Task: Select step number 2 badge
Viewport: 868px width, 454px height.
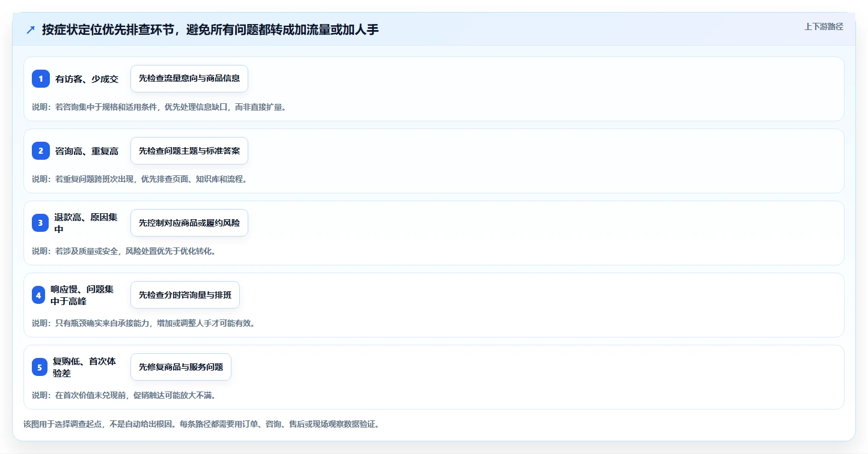Action: coord(41,151)
